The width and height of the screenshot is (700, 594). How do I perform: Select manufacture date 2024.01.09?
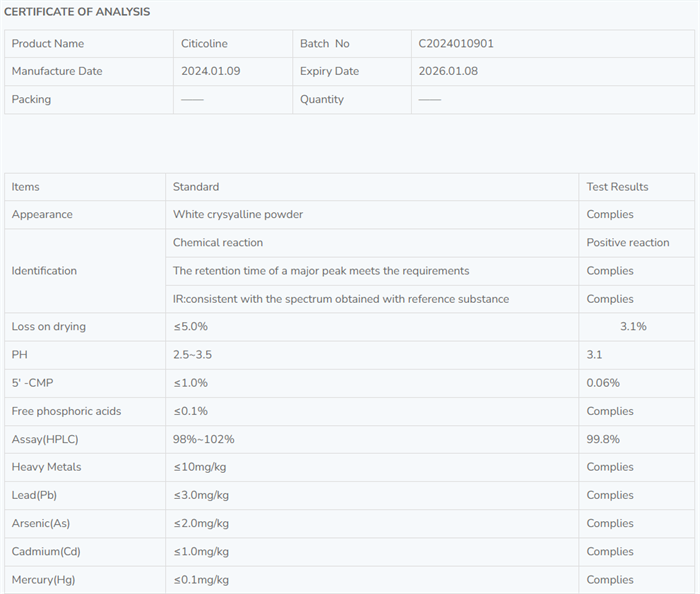(211, 71)
